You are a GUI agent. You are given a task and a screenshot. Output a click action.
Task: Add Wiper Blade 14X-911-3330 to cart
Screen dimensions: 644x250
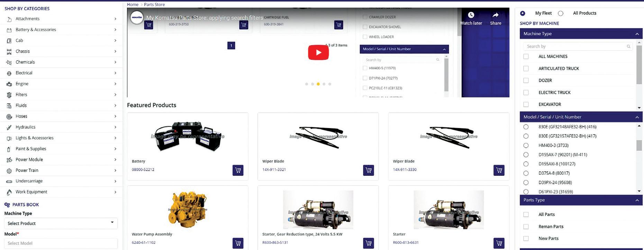pos(499,170)
